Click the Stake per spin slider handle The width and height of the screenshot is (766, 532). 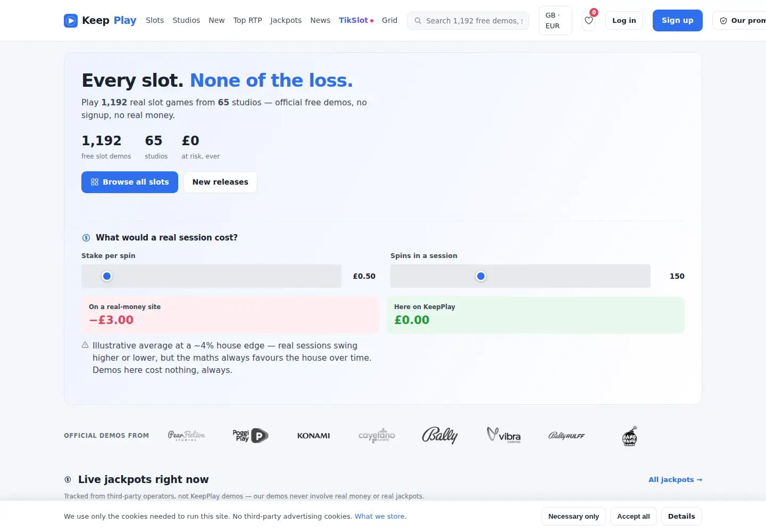point(107,276)
